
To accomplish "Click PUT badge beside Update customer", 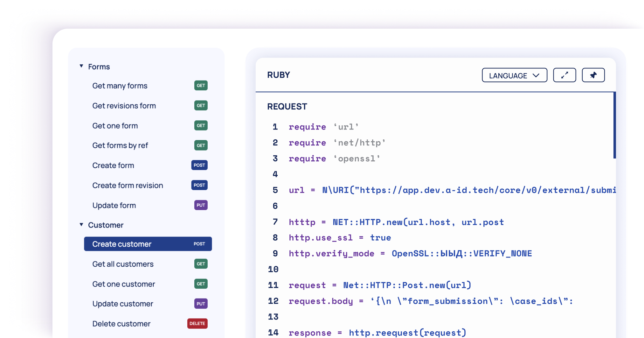I will pyautogui.click(x=201, y=304).
